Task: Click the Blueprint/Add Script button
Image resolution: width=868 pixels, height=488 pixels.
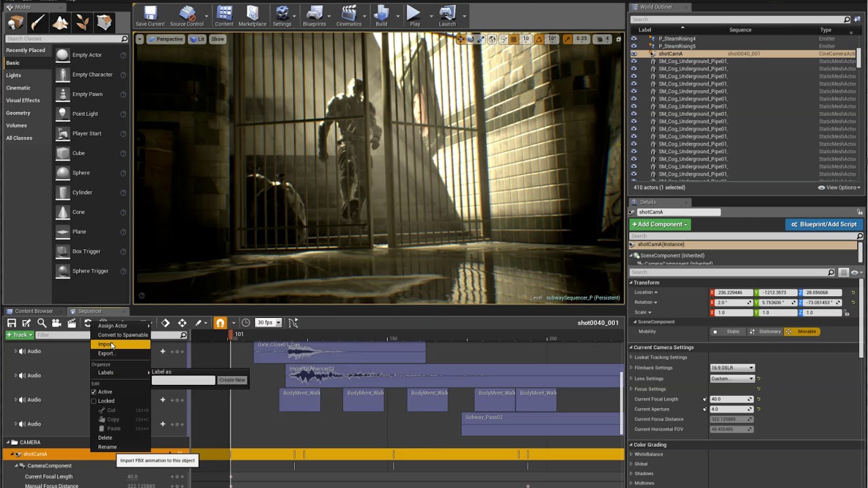Action: (x=824, y=224)
